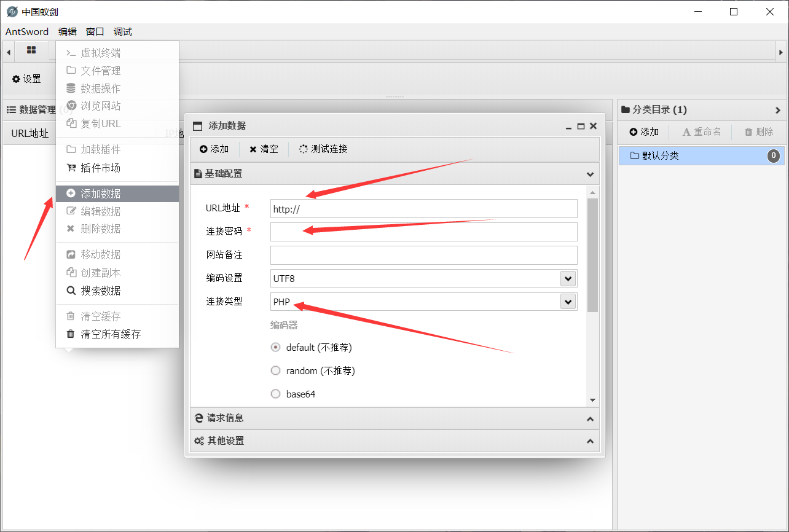Screen dimensions: 789x532
Task: Click the dialog scrollbar down arrow
Action: [x=592, y=400]
